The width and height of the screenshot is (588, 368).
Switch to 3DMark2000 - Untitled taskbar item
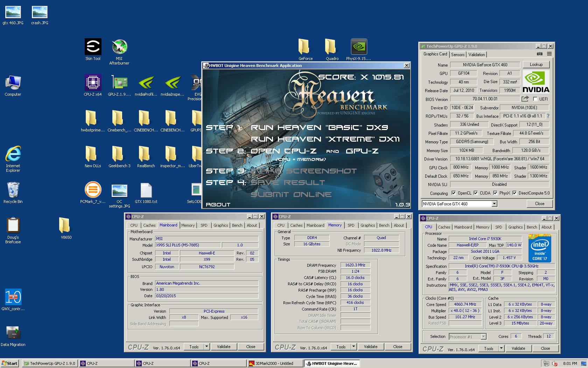[274, 363]
